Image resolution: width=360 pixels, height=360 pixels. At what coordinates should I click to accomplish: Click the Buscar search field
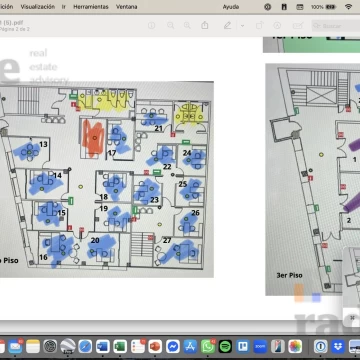tap(336, 26)
